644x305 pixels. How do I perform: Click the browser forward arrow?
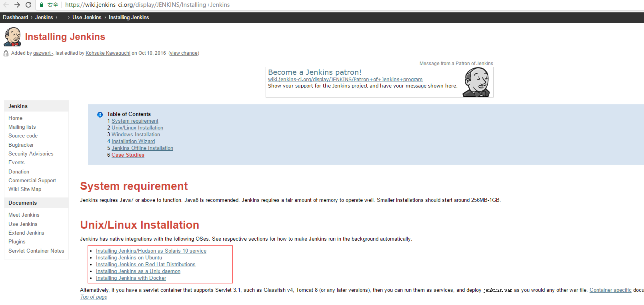(x=17, y=5)
